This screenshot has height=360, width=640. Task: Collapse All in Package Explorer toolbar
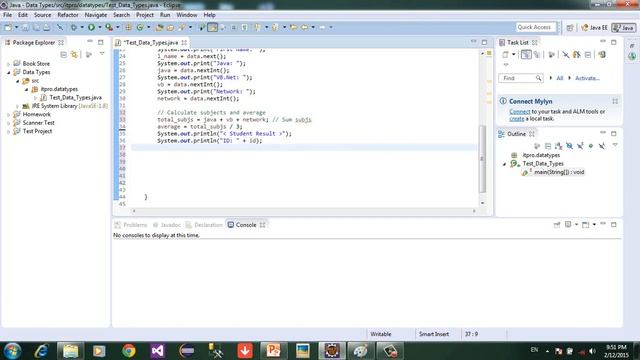[63, 54]
